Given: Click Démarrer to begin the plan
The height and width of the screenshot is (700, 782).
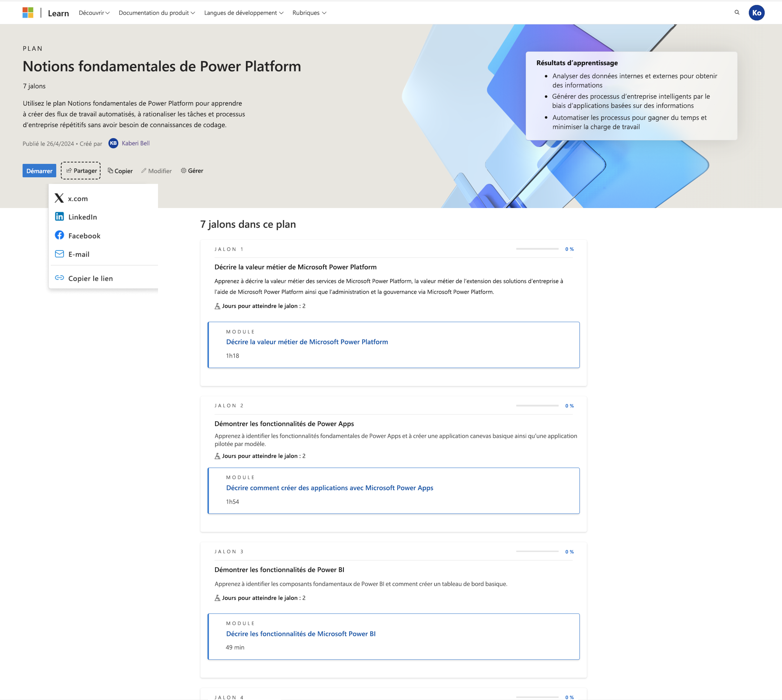Looking at the screenshot, I should pos(39,170).
